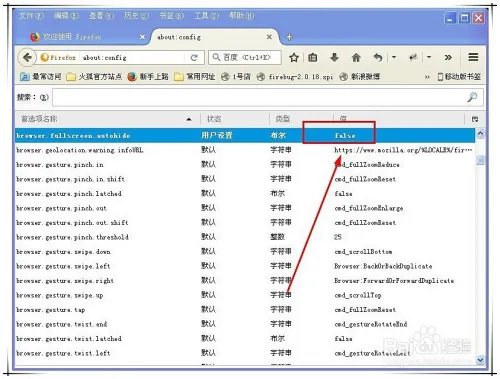
Task: Select browser.geolocation.warning.infoURL row
Action: [x=245, y=150]
